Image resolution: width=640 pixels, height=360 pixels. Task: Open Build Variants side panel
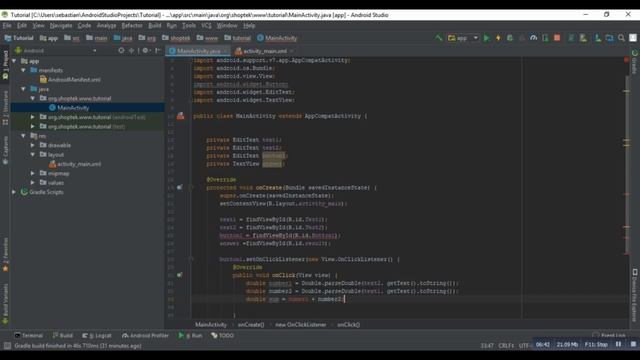[5, 304]
